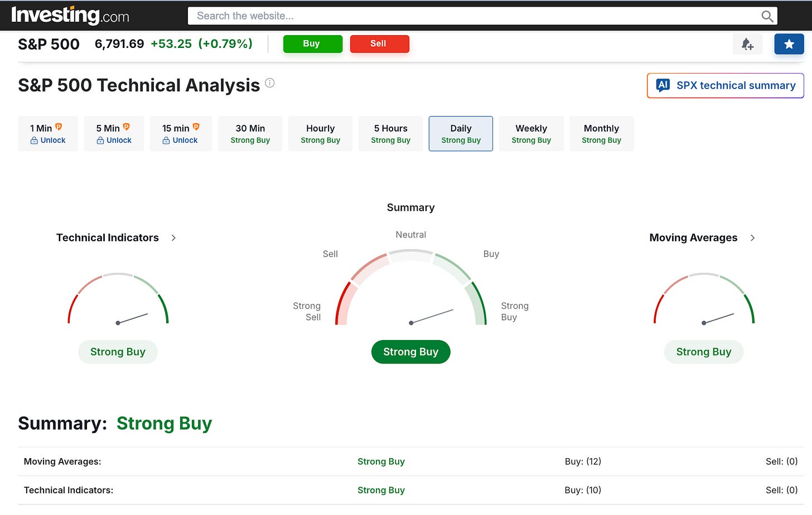The image size is (812, 515).
Task: Click the dark green Strong Buy summary pill
Action: (411, 352)
